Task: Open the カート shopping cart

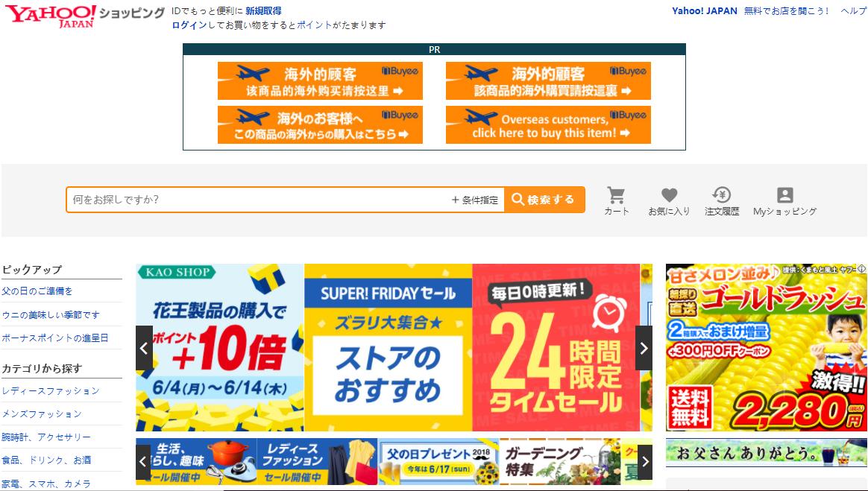Action: click(x=616, y=200)
